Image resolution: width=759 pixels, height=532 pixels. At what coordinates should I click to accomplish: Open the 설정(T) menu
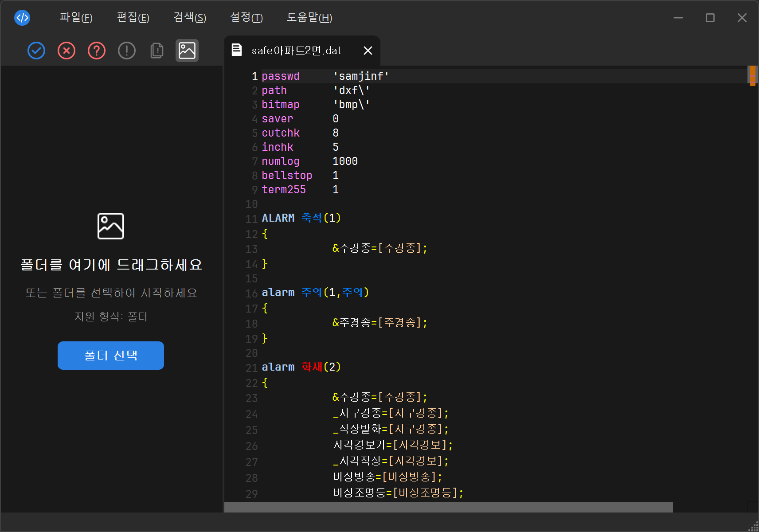(246, 18)
